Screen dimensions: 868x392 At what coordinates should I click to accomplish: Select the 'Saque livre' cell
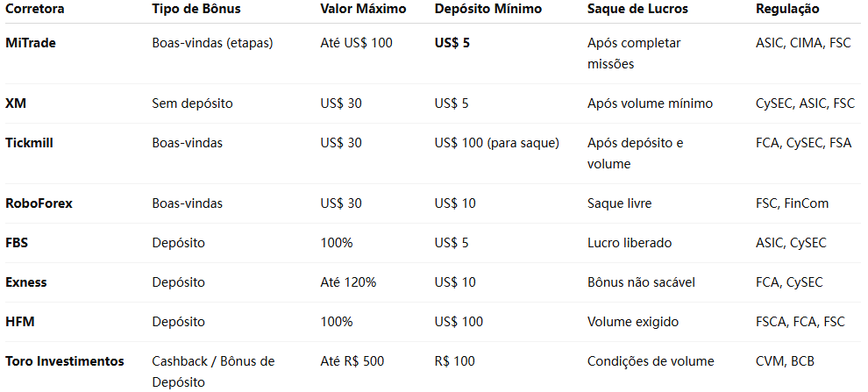[x=619, y=203]
